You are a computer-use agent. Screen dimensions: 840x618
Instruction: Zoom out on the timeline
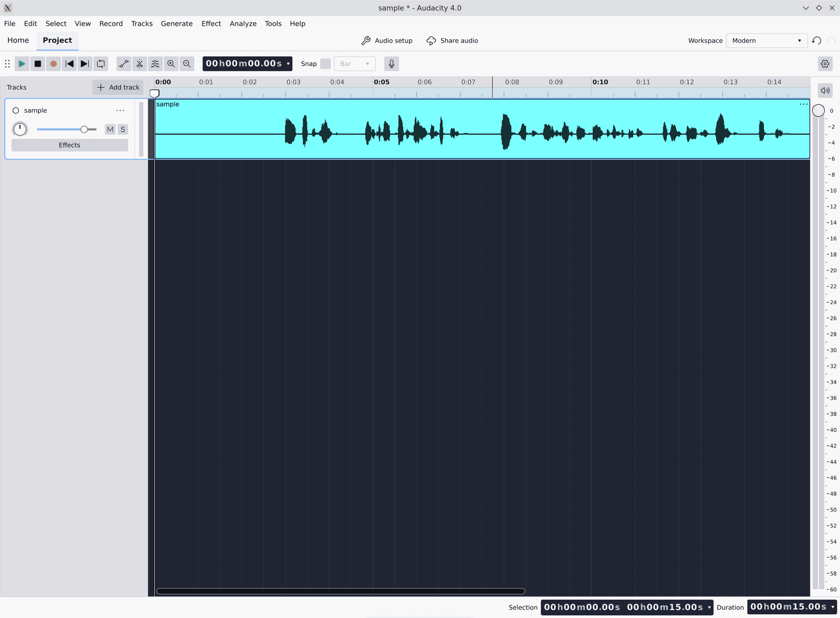(187, 64)
